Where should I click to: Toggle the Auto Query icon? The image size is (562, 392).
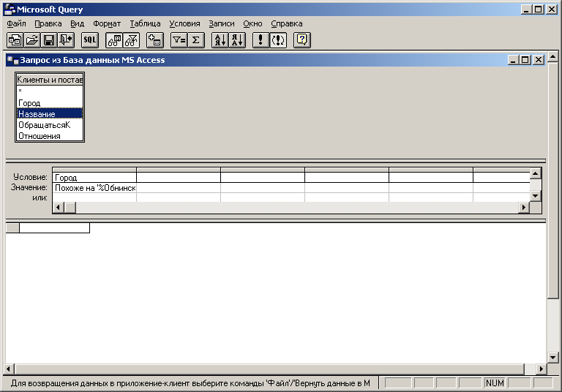click(x=278, y=40)
